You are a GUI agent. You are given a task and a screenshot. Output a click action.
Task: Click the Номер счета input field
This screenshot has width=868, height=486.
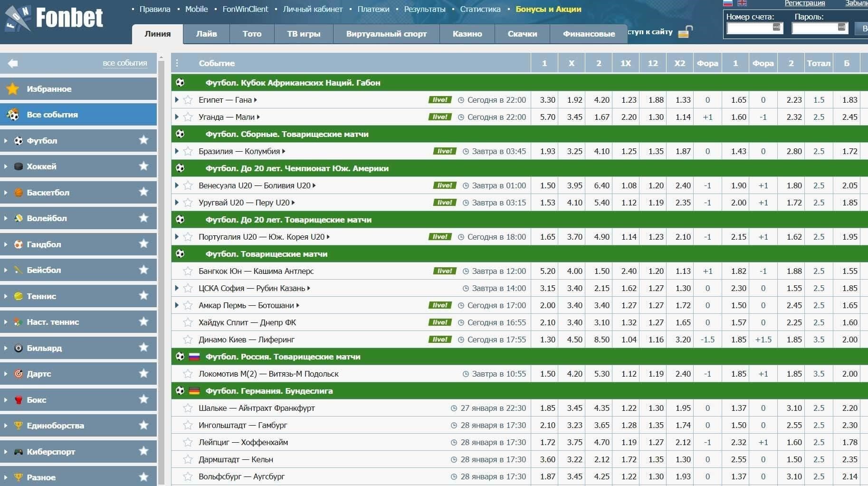(x=754, y=28)
